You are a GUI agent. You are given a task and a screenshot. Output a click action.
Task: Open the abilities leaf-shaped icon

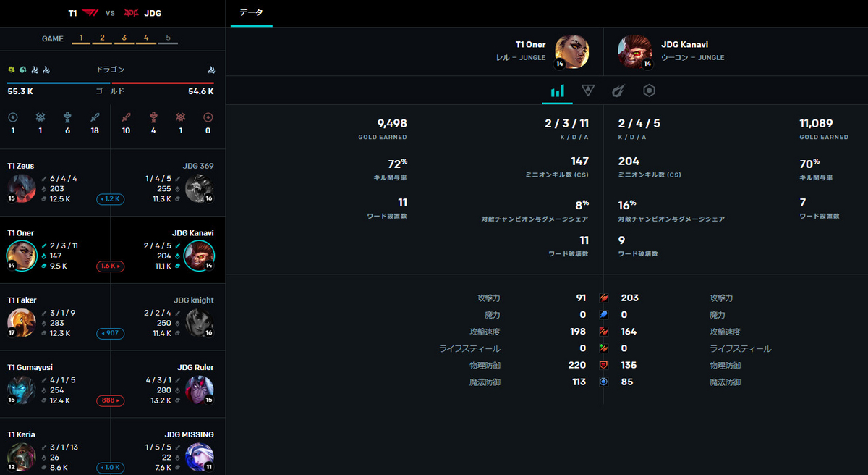pyautogui.click(x=618, y=91)
